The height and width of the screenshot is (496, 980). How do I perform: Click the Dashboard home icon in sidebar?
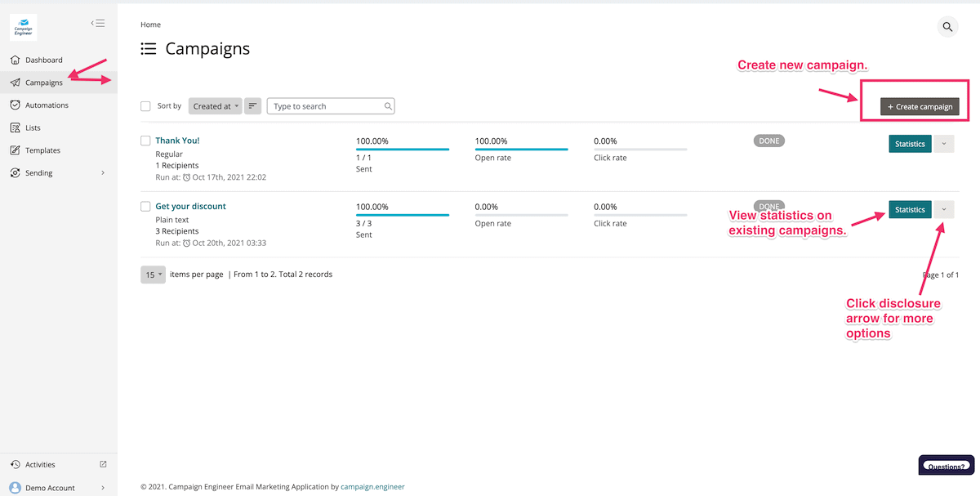click(x=15, y=60)
